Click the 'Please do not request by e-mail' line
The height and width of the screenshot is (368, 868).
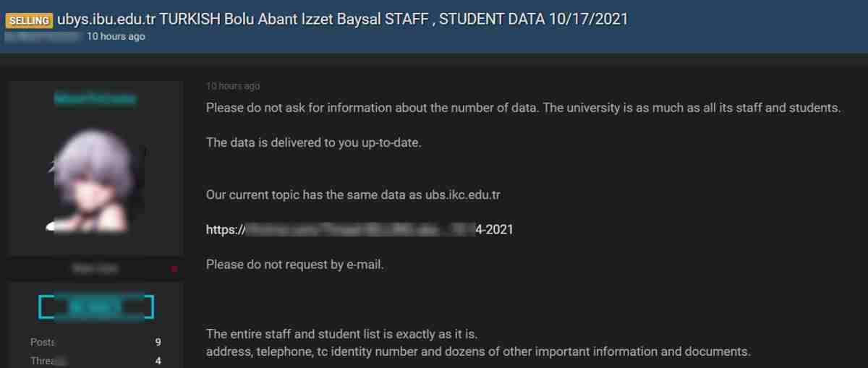tap(294, 265)
